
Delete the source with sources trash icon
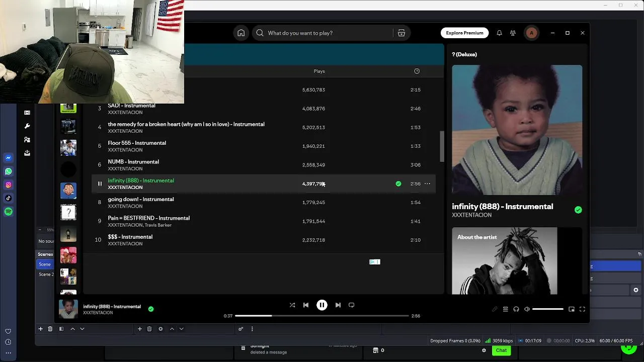tap(149, 329)
